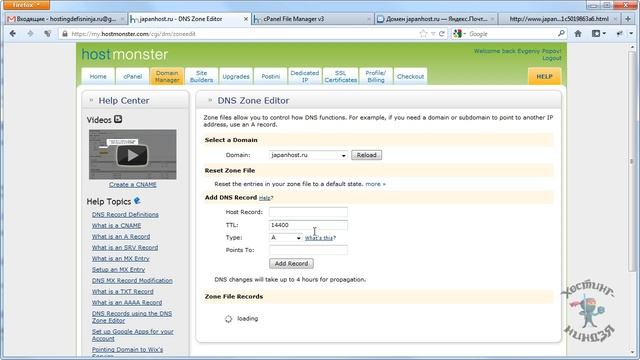640x360 pixels.
Task: Open the cPanel navigation tab
Action: point(133,76)
